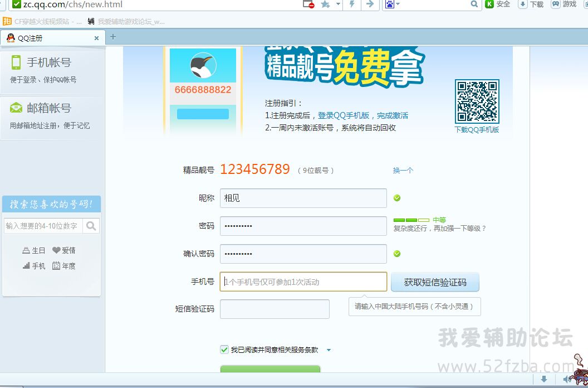Click the 复杂度还行 password strength hint
The width and height of the screenshot is (588, 388).
[x=439, y=229]
